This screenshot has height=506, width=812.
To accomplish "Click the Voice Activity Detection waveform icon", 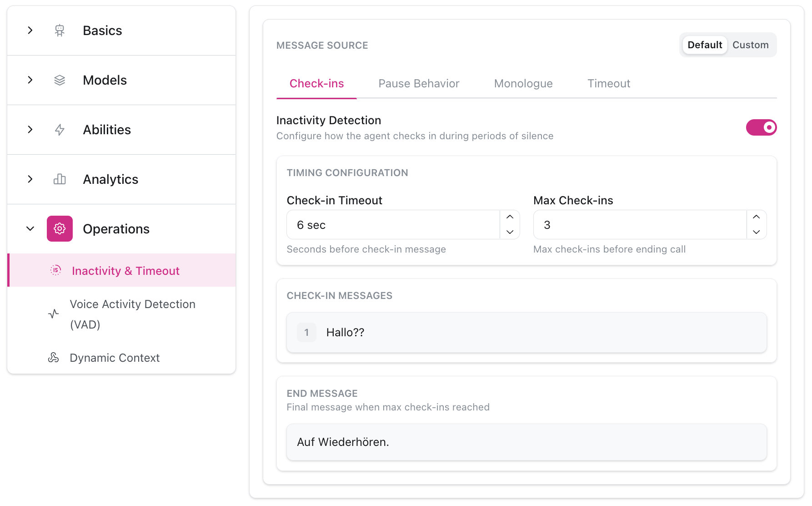I will pos(53,314).
